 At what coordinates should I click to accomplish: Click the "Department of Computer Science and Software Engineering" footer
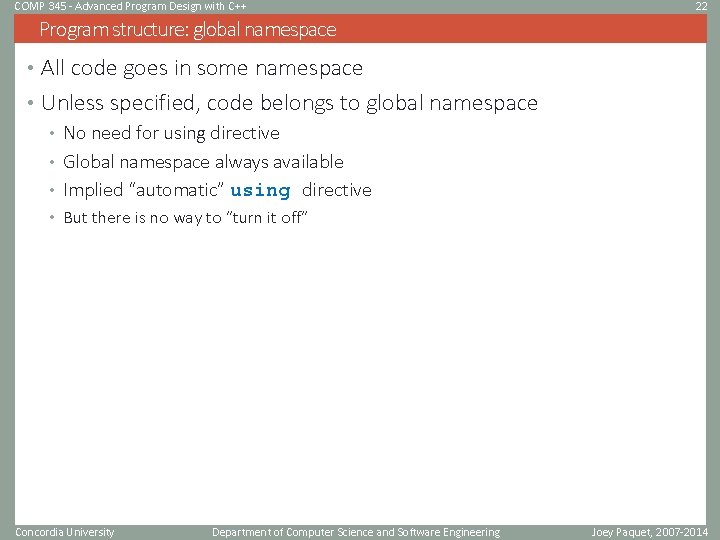tap(356, 532)
